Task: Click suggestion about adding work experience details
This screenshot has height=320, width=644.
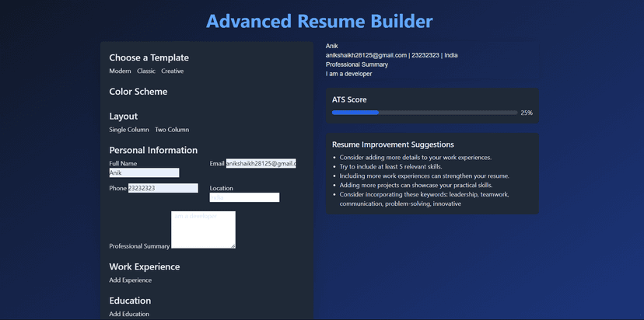Action: pyautogui.click(x=415, y=158)
